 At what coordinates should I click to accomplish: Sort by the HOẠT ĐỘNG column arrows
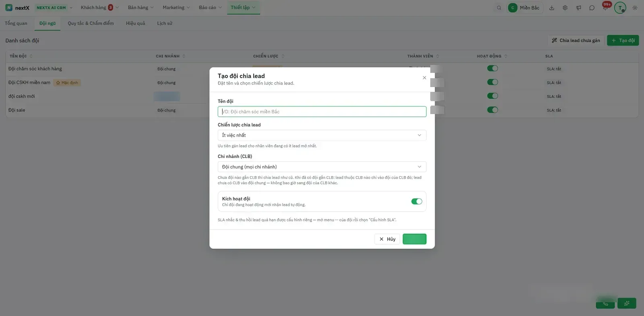[x=506, y=56]
